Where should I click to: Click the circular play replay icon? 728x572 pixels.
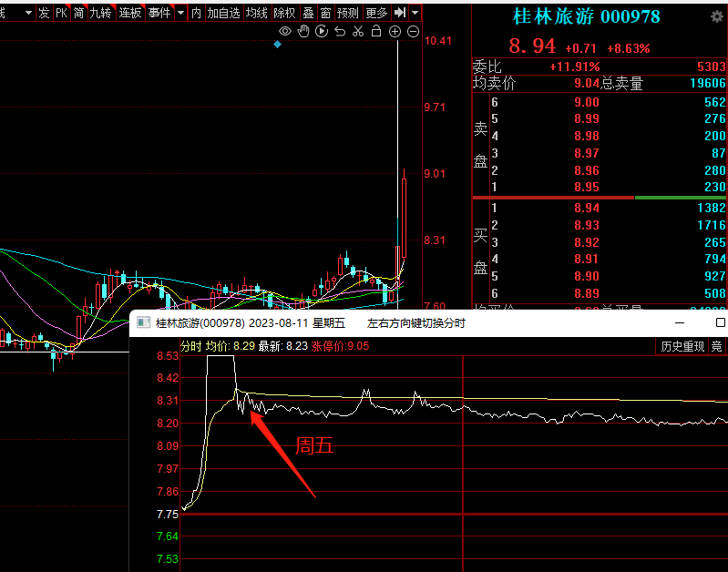click(x=322, y=32)
